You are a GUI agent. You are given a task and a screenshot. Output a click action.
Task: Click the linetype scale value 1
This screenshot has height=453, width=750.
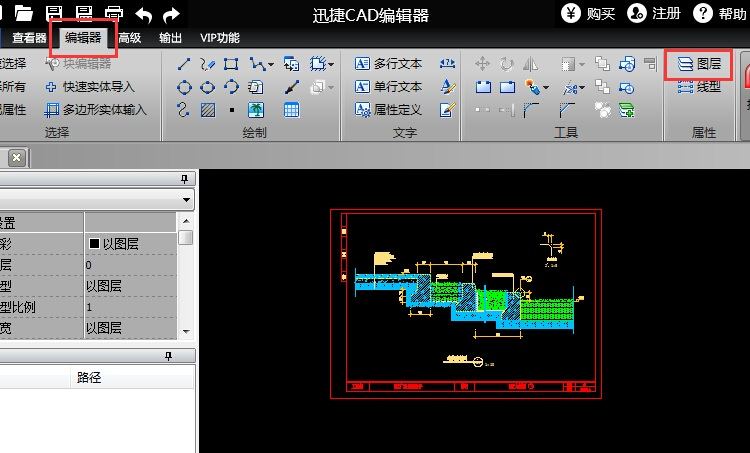[x=131, y=307]
